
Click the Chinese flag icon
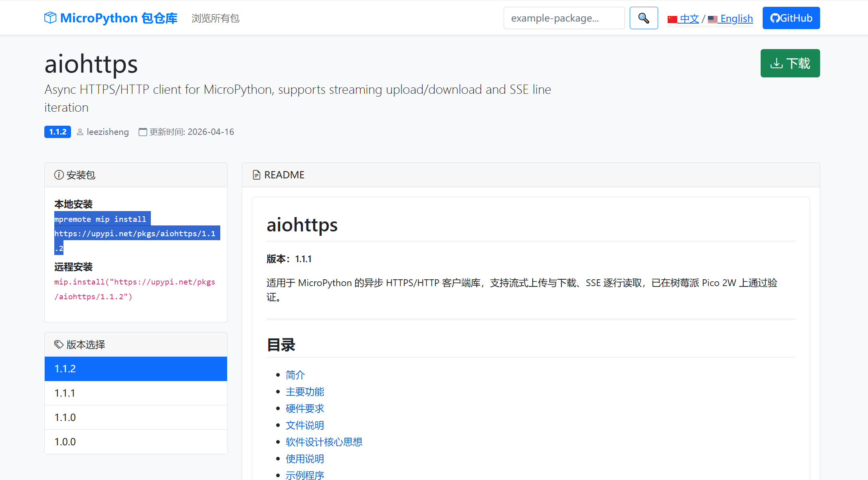pos(672,19)
